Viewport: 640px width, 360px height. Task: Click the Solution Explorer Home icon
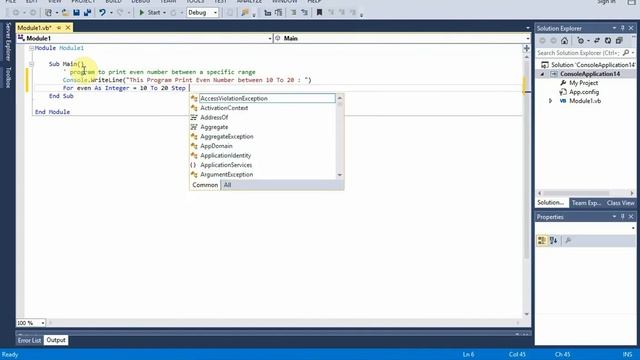[x=564, y=40]
